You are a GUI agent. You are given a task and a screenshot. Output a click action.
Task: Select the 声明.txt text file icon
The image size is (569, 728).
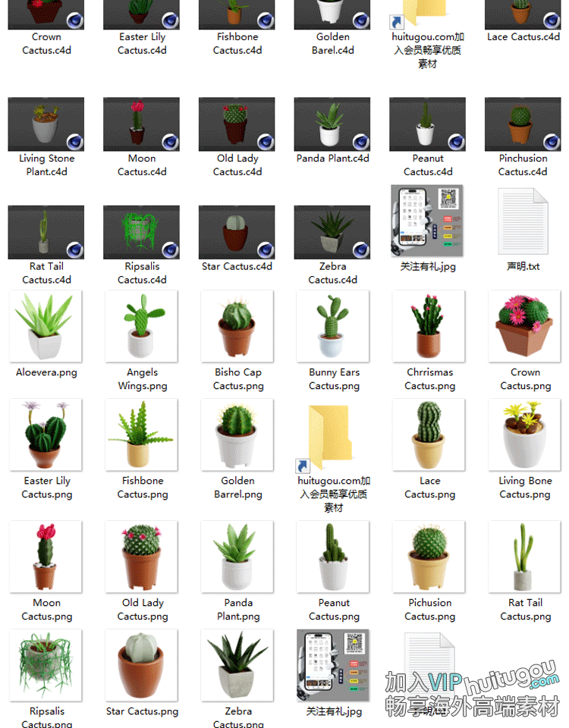(523, 221)
